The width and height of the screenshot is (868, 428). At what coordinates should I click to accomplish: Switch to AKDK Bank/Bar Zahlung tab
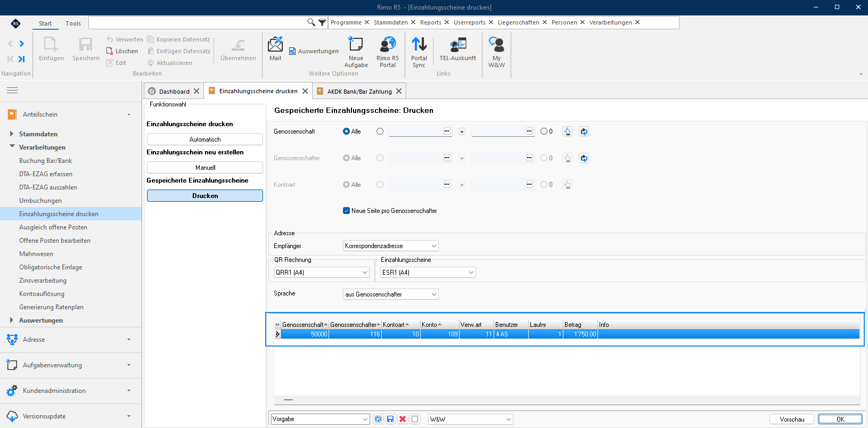click(359, 91)
